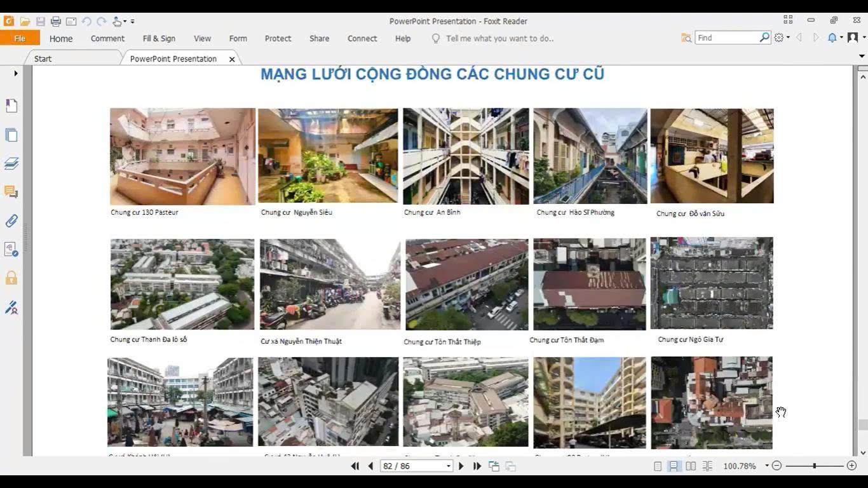
Task: Go to next page arrow
Action: (x=461, y=466)
